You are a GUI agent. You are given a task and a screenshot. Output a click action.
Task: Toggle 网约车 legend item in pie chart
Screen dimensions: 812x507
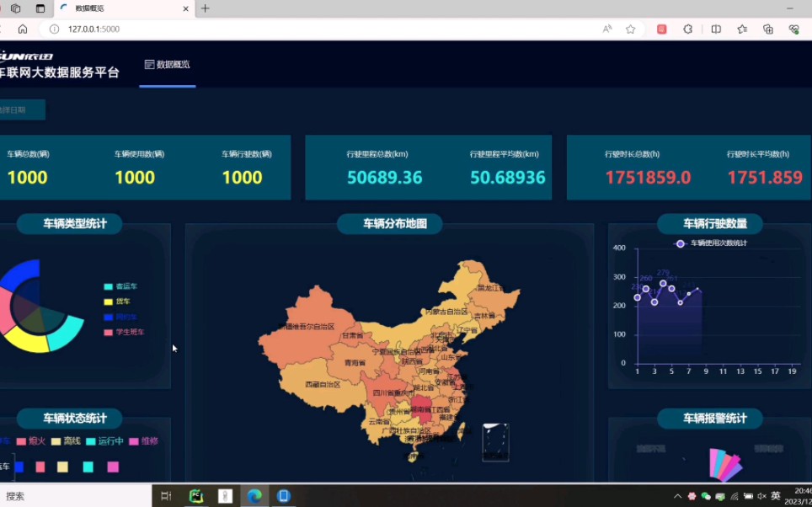point(120,317)
